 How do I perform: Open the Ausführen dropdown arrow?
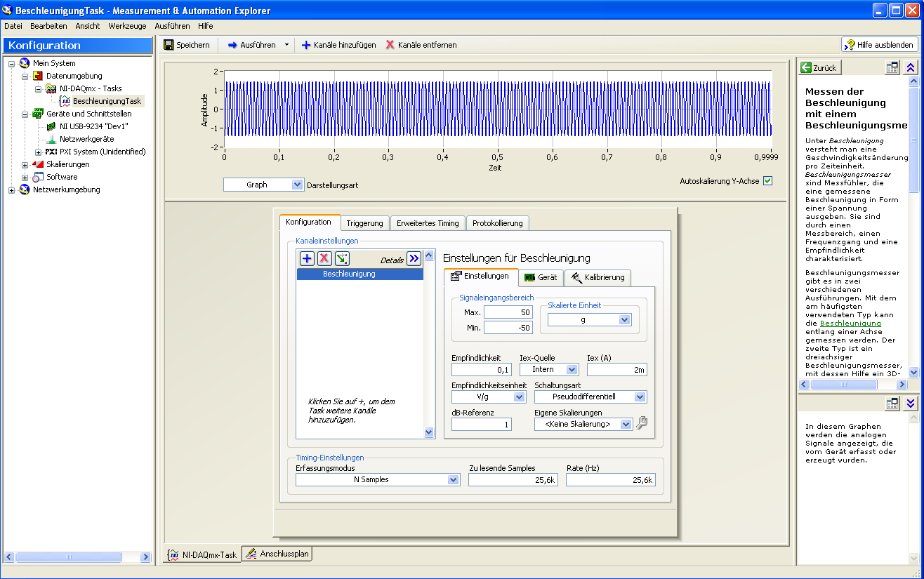pos(286,45)
